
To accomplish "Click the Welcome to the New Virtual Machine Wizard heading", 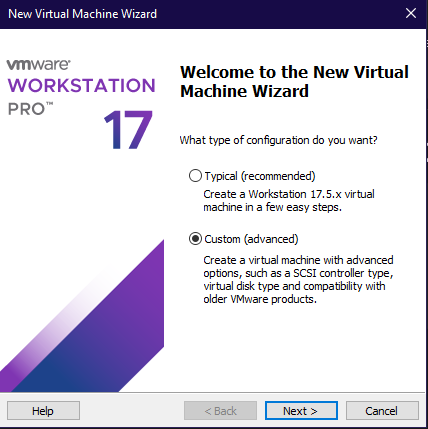I will pos(294,81).
